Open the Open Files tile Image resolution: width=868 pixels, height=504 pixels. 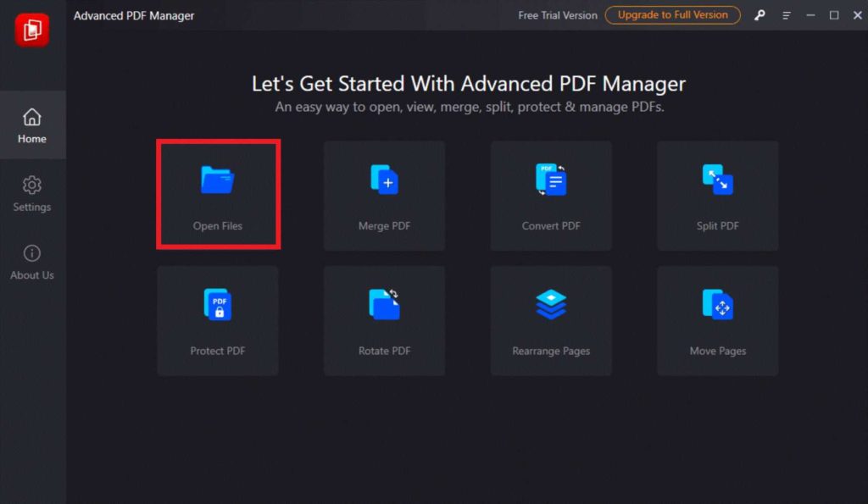pos(218,195)
